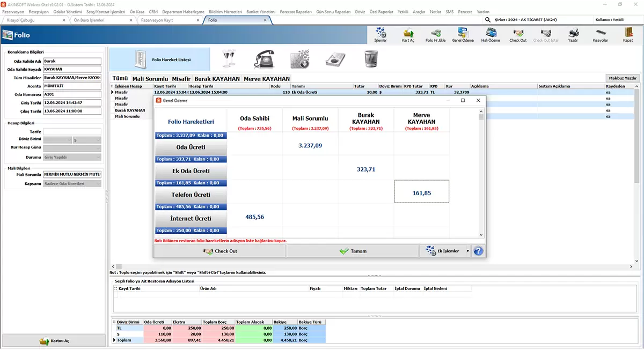Screen dimensions: 644x350
Task: Click the telephone icon
Action: point(264,59)
